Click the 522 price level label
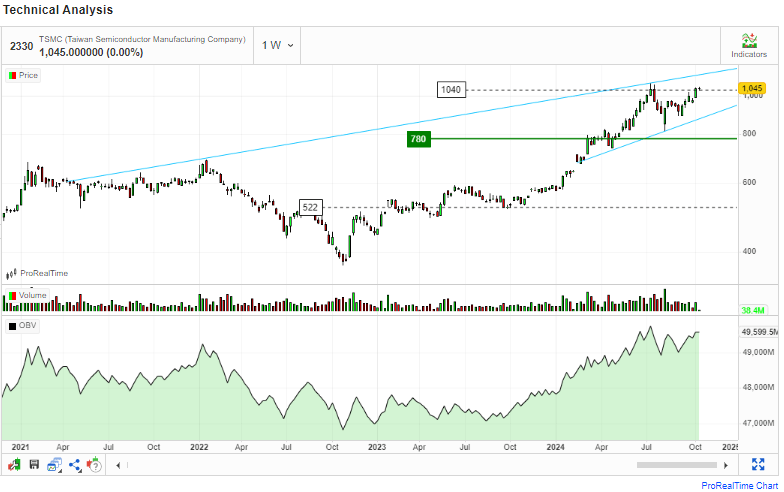 coord(311,207)
